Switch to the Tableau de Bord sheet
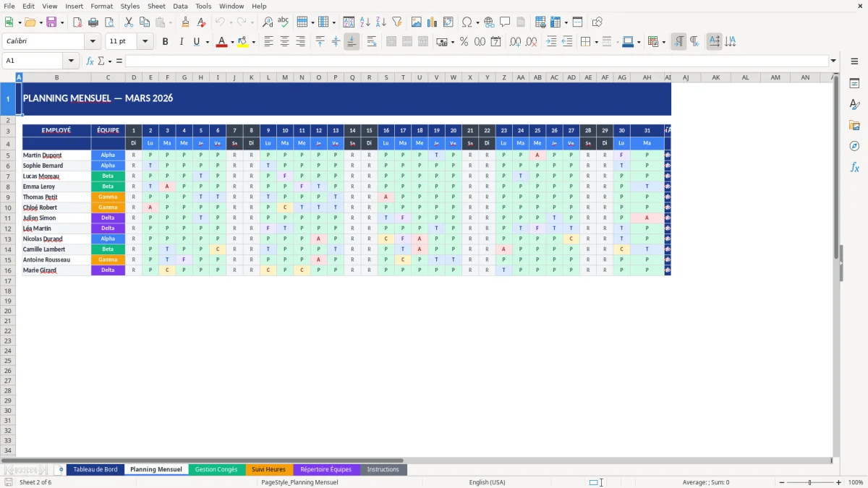Viewport: 868px width, 488px height. (x=95, y=469)
